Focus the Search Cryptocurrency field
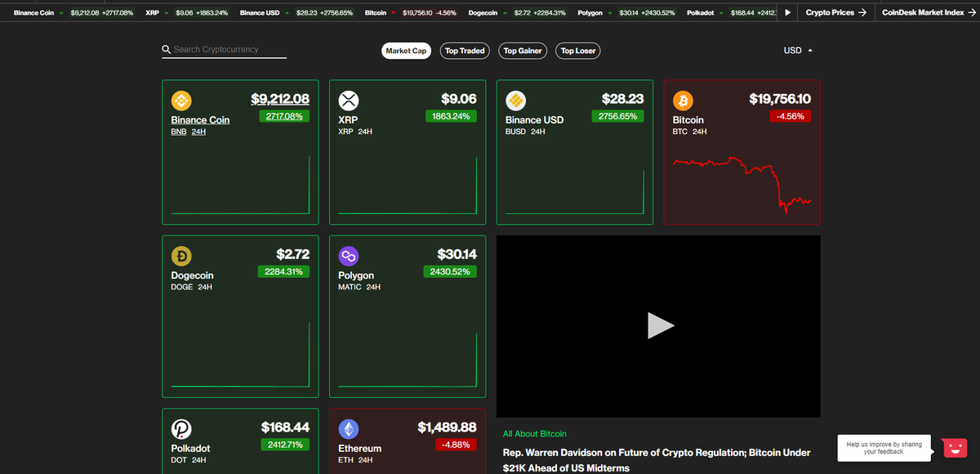This screenshot has height=474, width=980. tap(225, 50)
